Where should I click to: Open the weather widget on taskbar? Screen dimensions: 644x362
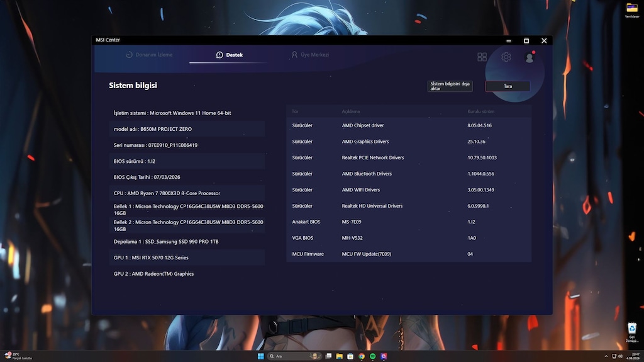click(18, 356)
